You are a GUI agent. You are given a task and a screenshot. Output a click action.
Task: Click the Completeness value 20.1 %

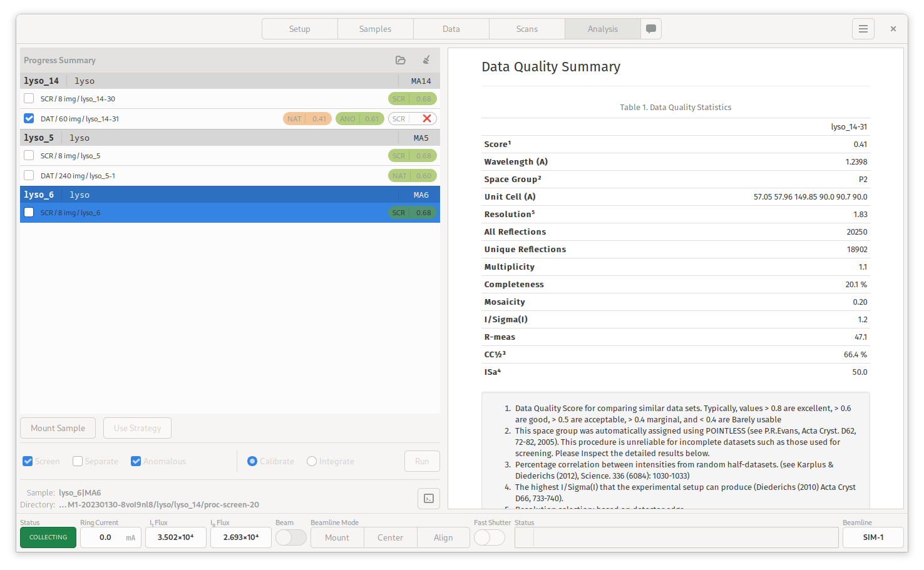click(x=856, y=285)
